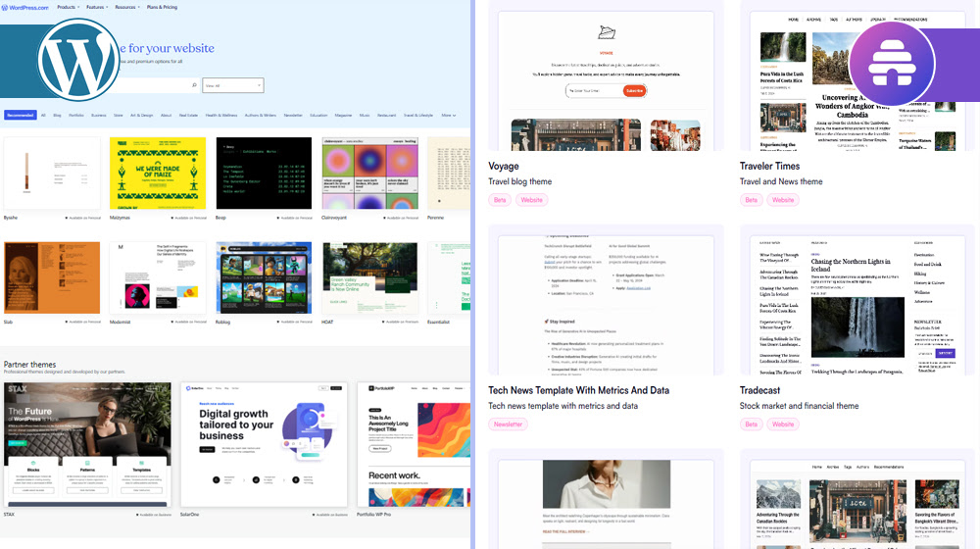980x549 pixels.
Task: Open the HOAT theme thumbnail
Action: pyautogui.click(x=370, y=277)
